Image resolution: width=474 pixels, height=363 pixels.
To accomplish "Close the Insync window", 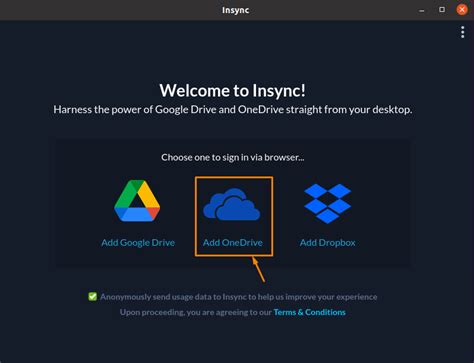I will coord(462,10).
